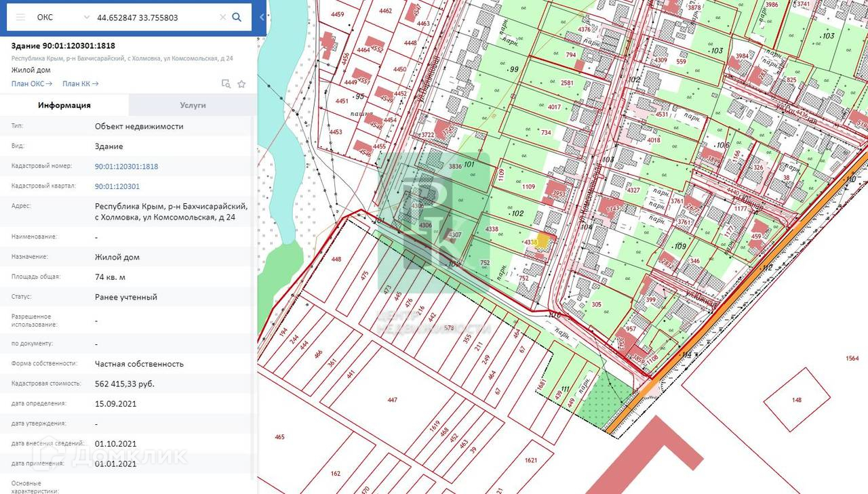Click parcel 148 on the map
Viewport: 868px width, 494px height.
pyautogui.click(x=797, y=400)
